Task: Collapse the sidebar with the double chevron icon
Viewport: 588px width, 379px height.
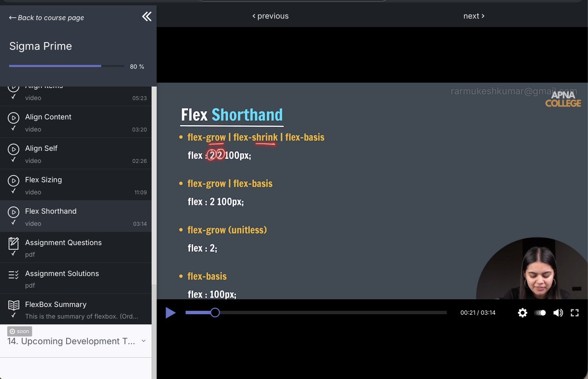Action: pyautogui.click(x=147, y=17)
